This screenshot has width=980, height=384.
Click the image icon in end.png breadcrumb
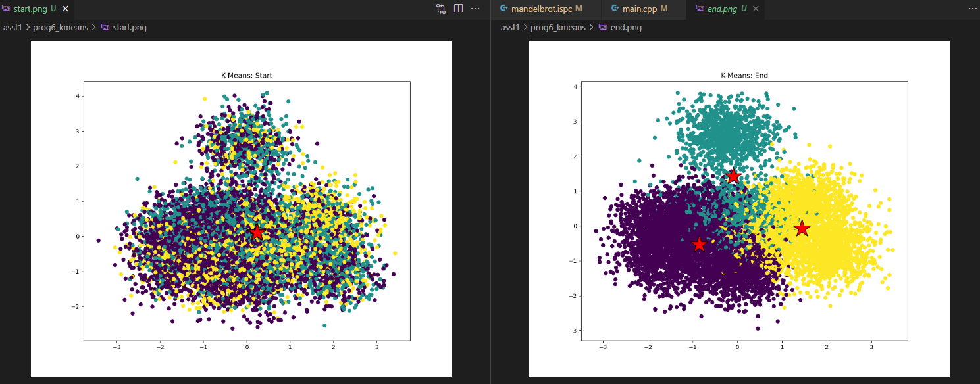pos(603,27)
